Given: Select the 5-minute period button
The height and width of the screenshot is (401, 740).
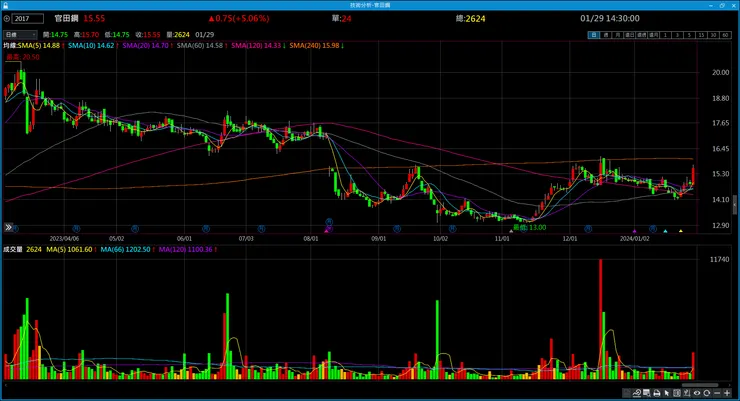Looking at the screenshot, I should 690,35.
